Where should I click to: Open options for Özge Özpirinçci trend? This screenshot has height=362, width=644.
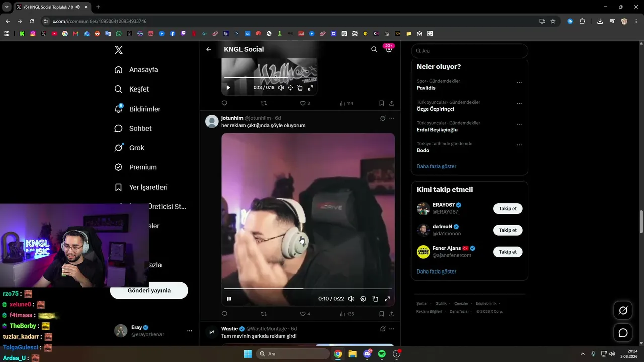pyautogui.click(x=519, y=103)
